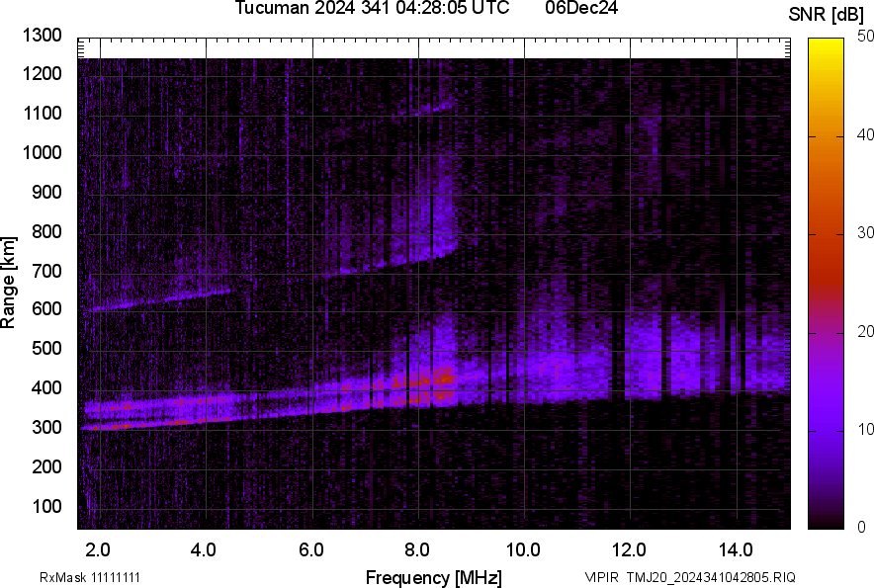Screen dimensions: 874x588
Task: Click the colorbar value '10'
Action: tap(865, 430)
